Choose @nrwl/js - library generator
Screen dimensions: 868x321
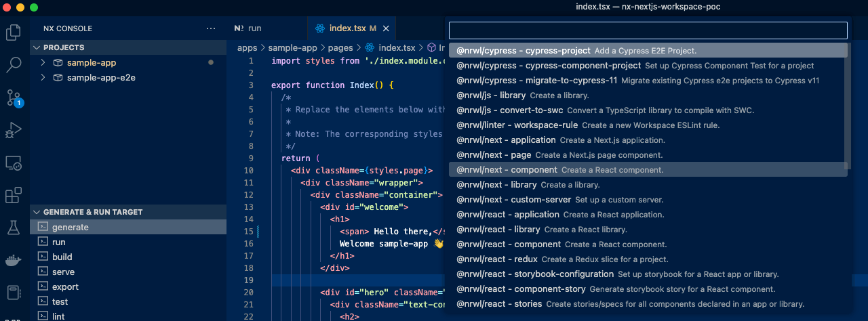pos(648,95)
